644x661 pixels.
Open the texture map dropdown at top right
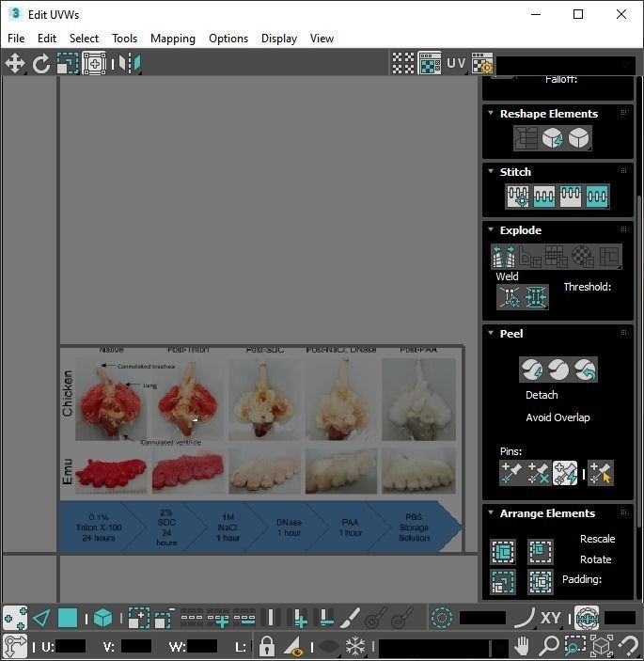(566, 65)
